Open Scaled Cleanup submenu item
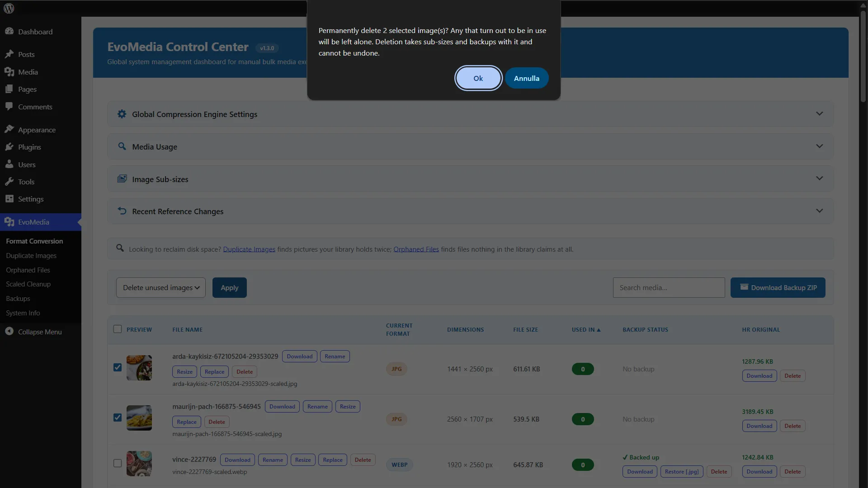The width and height of the screenshot is (868, 488). (28, 284)
